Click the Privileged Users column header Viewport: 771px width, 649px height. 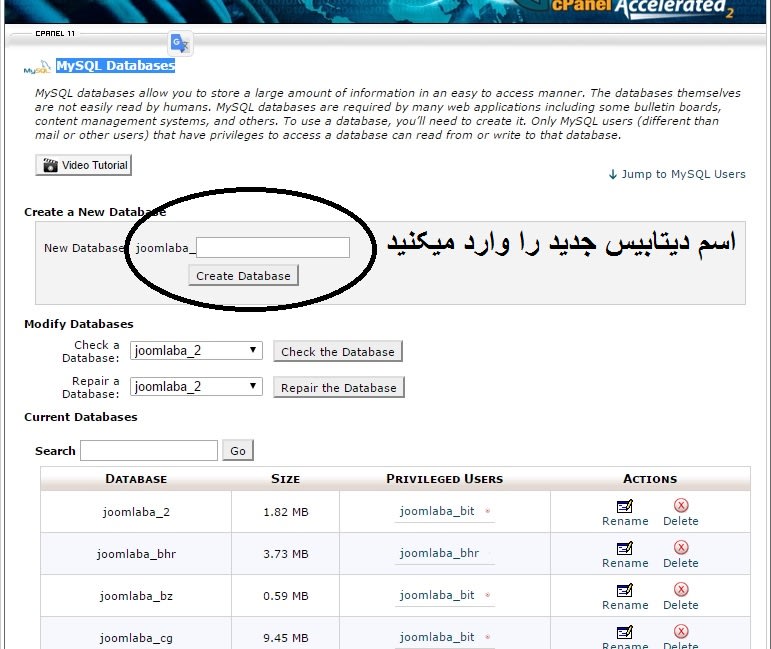tap(445, 479)
